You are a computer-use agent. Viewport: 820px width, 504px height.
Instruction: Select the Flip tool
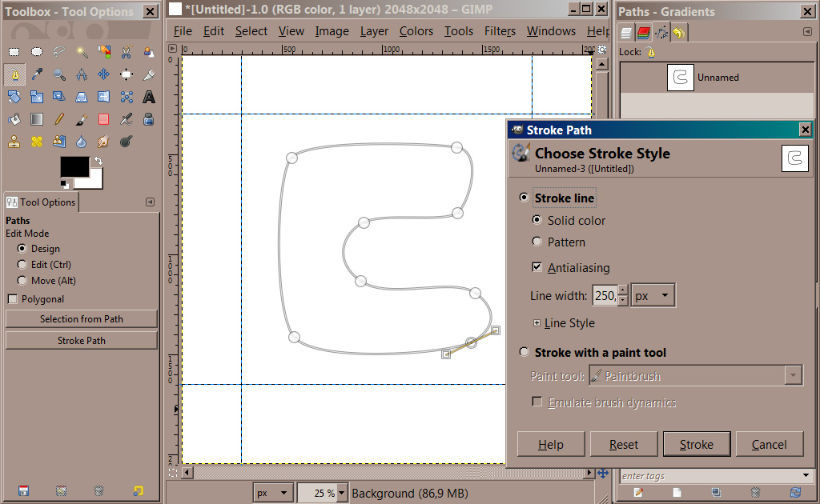click(x=104, y=97)
